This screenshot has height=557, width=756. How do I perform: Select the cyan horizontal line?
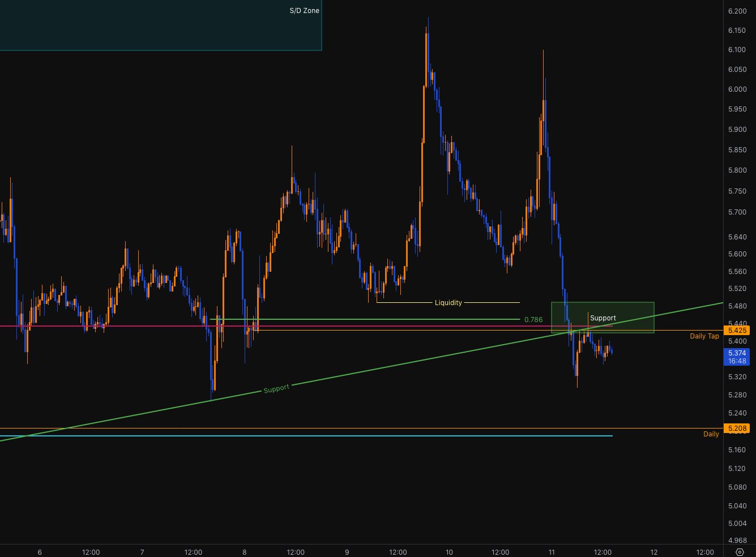coord(340,436)
